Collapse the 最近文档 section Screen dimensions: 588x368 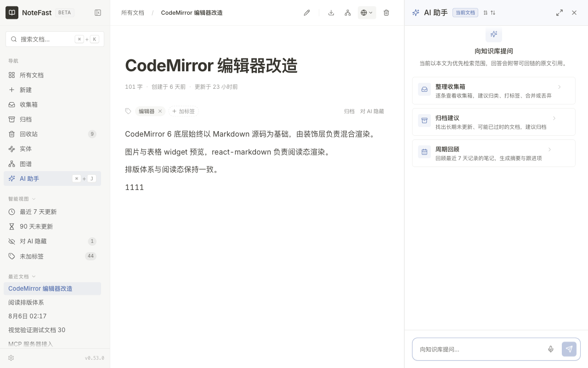[22, 276]
